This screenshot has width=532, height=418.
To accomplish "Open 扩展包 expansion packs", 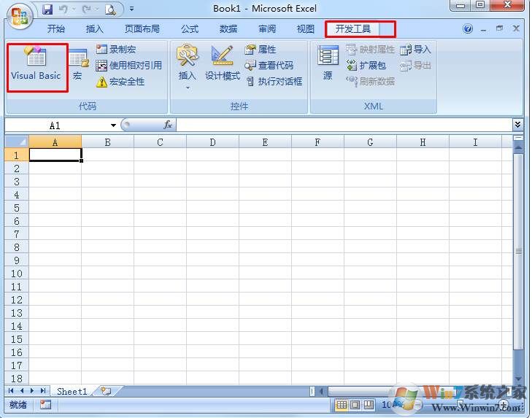I will [366, 65].
